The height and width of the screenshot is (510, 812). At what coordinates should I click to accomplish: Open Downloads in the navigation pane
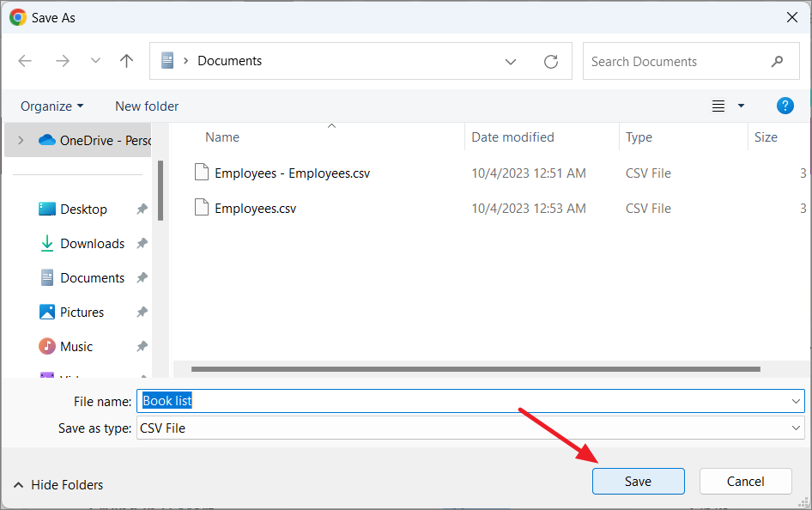tap(92, 243)
